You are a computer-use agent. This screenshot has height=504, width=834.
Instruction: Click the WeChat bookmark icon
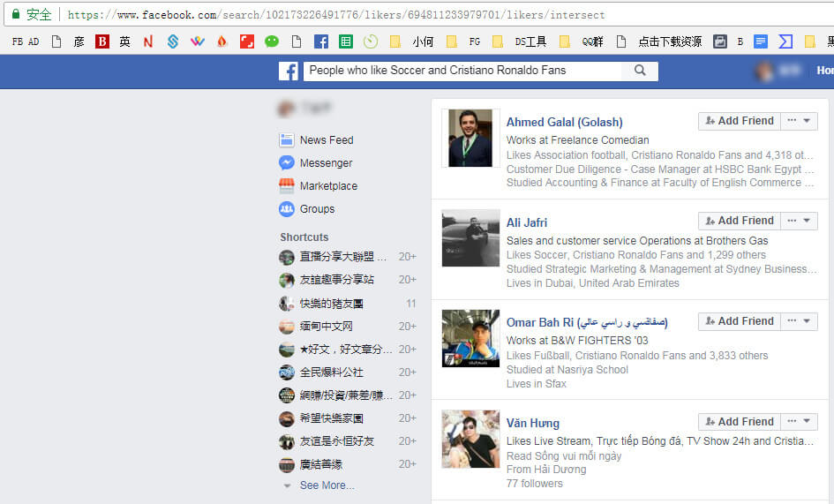(272, 41)
